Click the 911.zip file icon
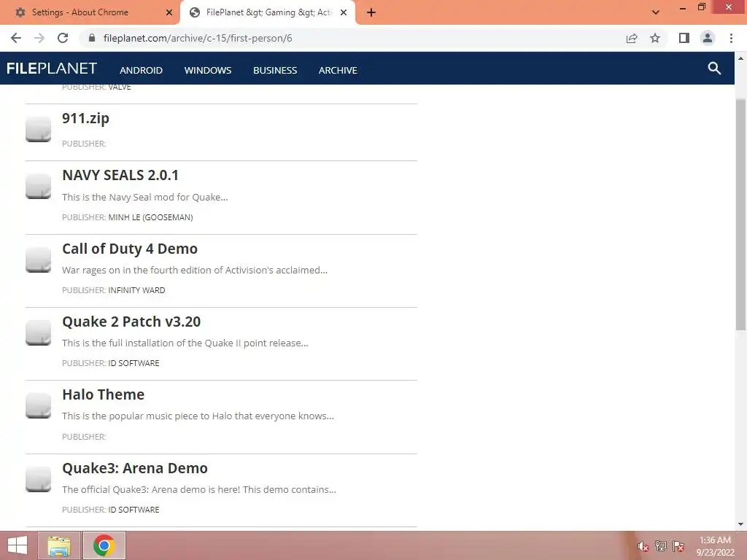 click(x=38, y=129)
